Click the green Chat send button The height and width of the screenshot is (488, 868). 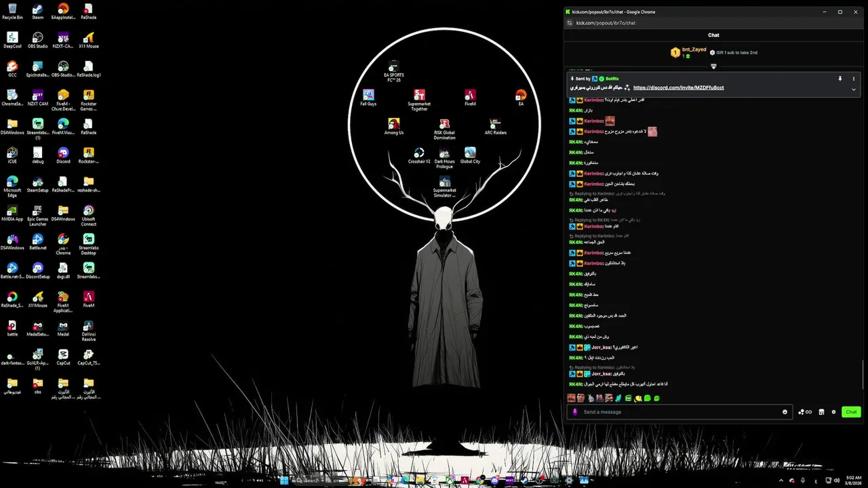click(x=851, y=412)
